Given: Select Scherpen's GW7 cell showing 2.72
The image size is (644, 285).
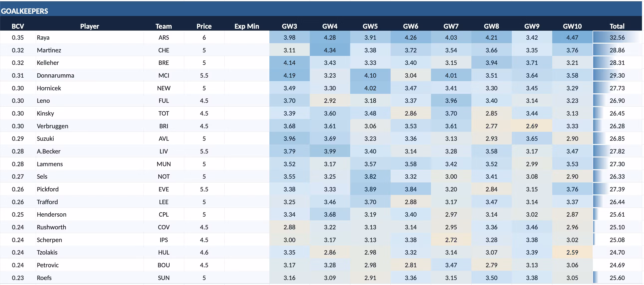Looking at the screenshot, I should pyautogui.click(x=451, y=240).
